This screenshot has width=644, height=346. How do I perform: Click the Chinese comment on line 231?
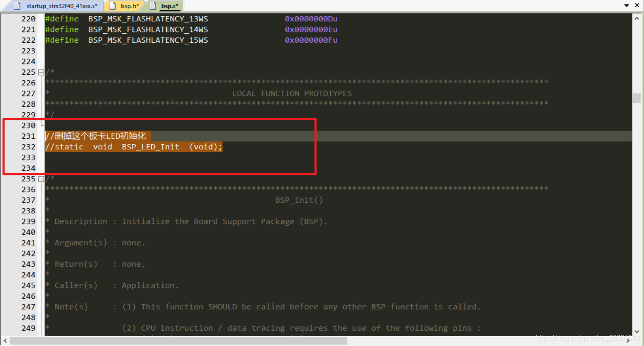click(96, 136)
